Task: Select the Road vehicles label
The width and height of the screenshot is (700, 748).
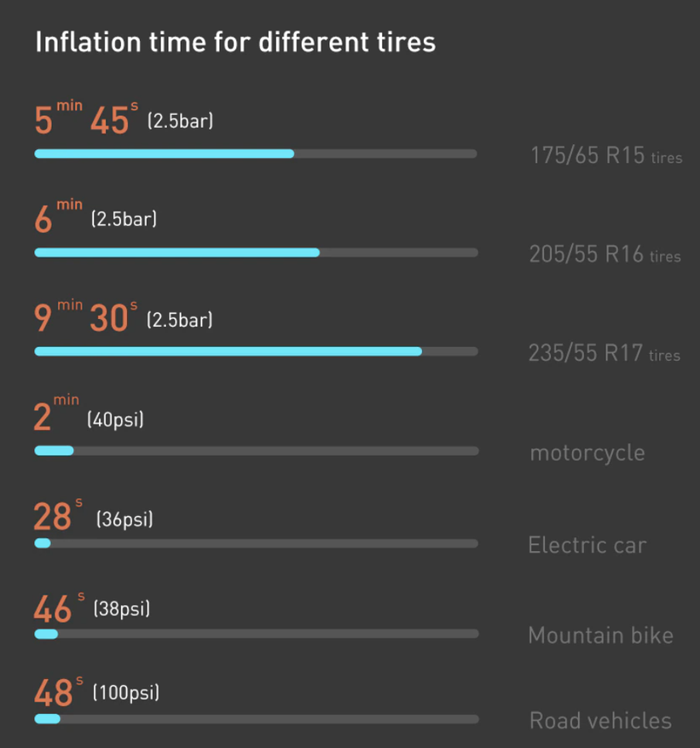Action: tap(601, 721)
